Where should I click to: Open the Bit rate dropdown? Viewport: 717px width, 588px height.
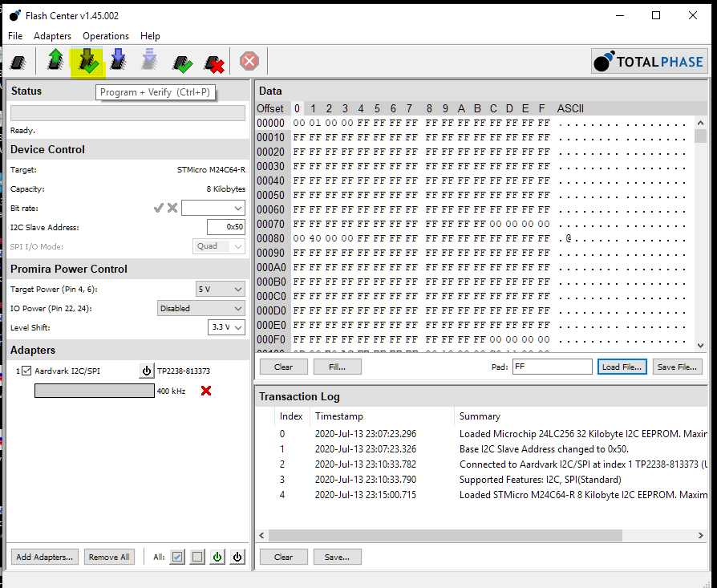coord(213,209)
